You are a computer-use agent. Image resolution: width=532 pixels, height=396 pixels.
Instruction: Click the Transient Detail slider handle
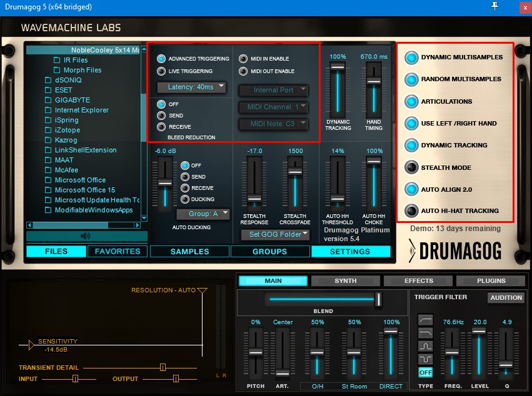point(163,367)
